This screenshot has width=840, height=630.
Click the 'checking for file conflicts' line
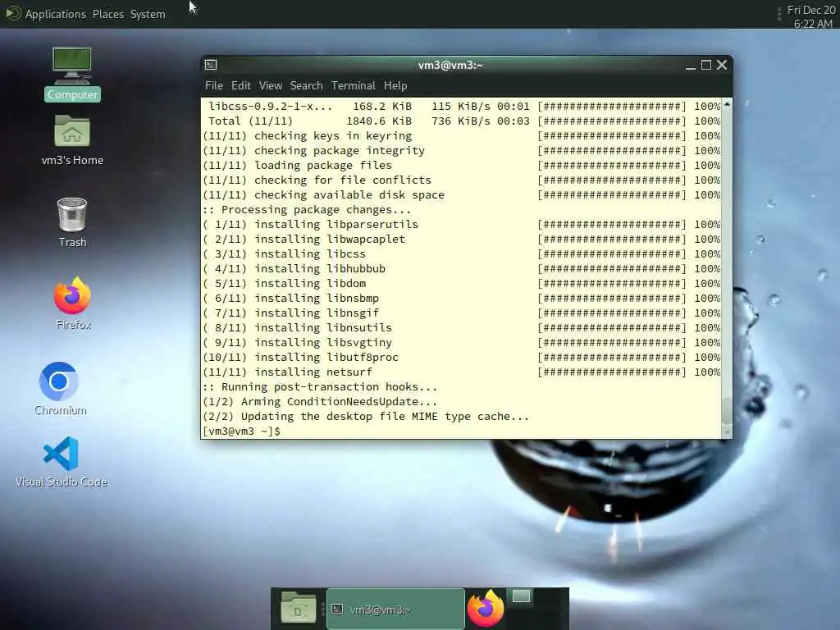(x=461, y=180)
